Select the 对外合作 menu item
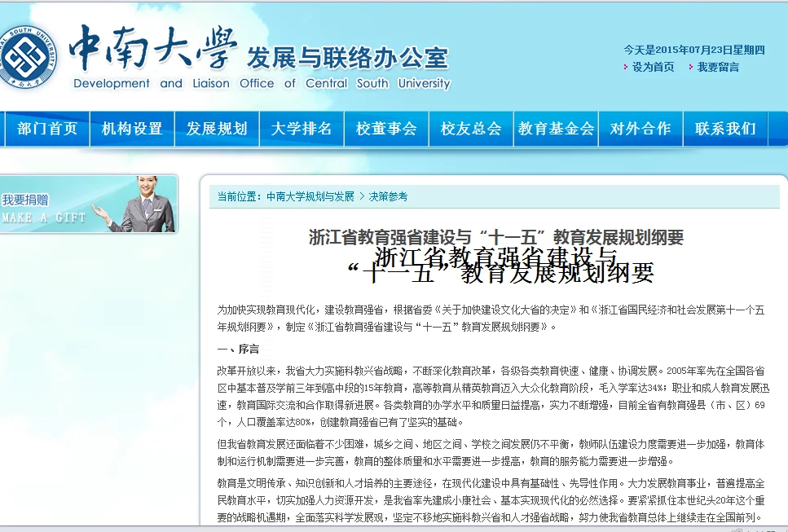 [x=641, y=129]
